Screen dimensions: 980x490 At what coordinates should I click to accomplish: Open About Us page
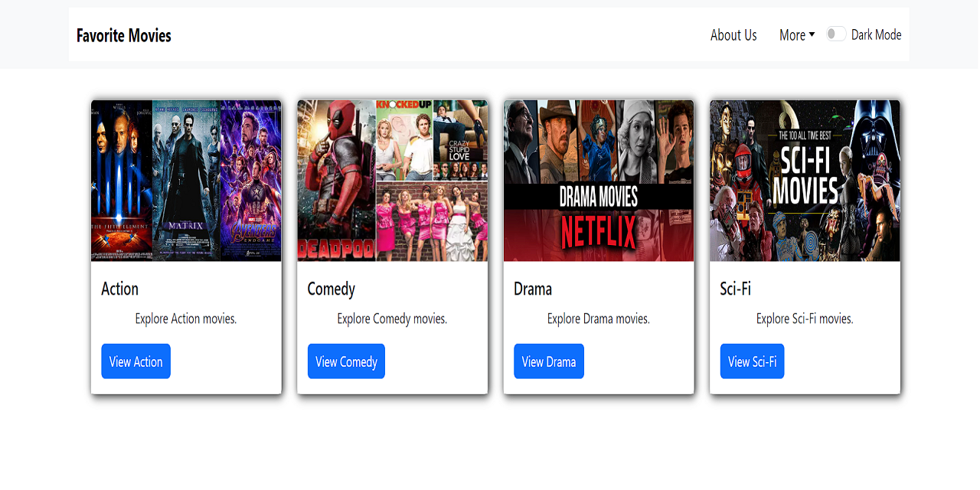[x=733, y=34]
